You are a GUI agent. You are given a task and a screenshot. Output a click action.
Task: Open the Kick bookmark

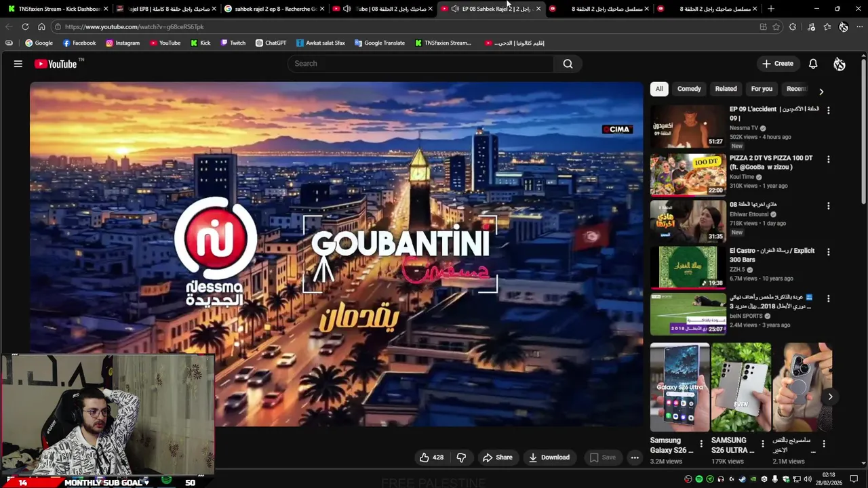[x=200, y=43]
